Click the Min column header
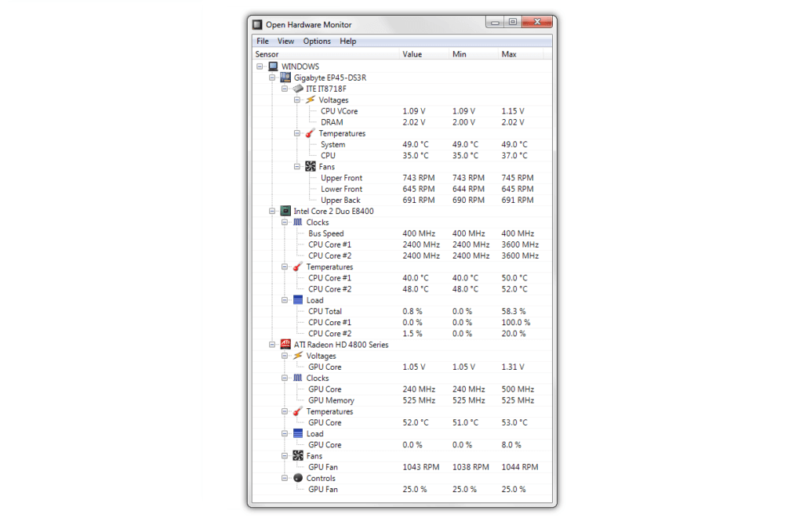Image resolution: width=803 pixels, height=532 pixels. (x=473, y=54)
